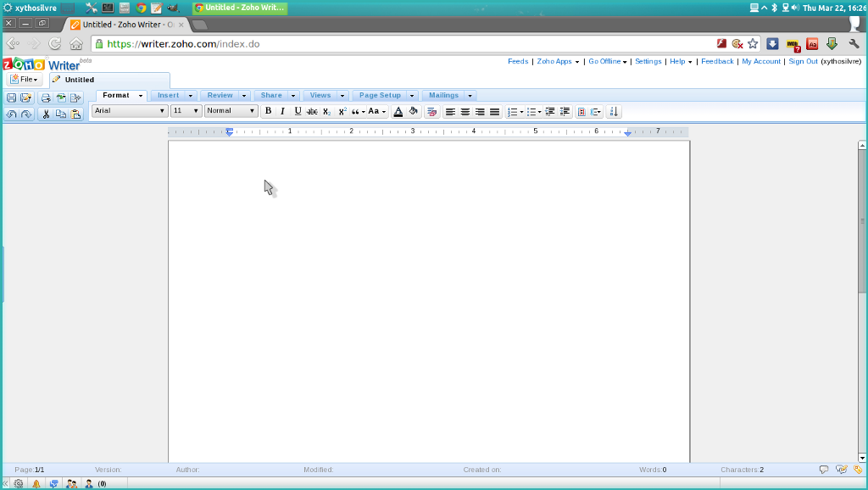Click the Redo arrow icon
Image resolution: width=868 pixels, height=490 pixels.
point(25,114)
